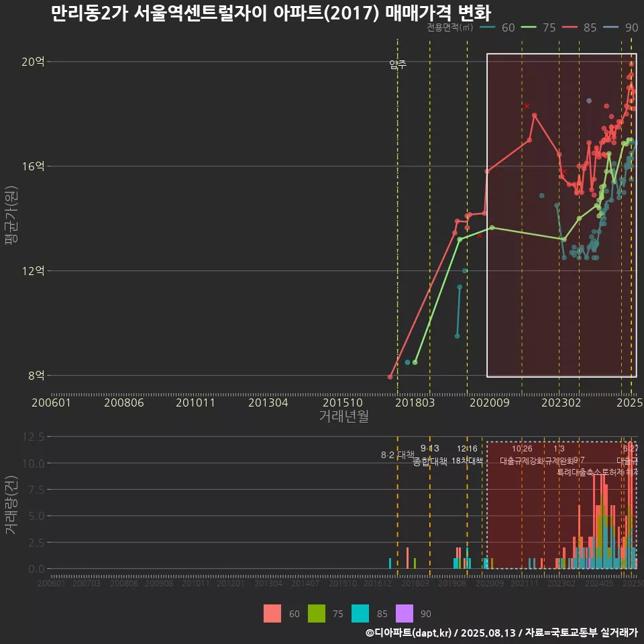Screen dimensions: 644x644
Task: Click the '2.5' volume axis label
Action: click(x=36, y=543)
